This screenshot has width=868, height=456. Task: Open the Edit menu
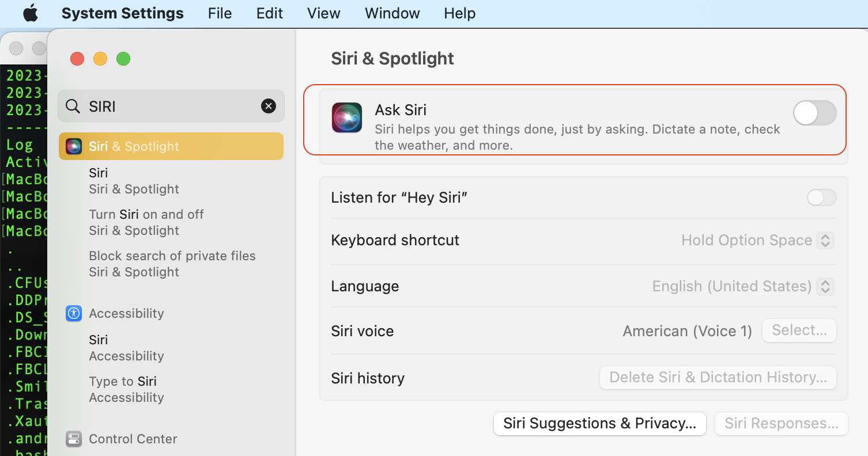270,13
